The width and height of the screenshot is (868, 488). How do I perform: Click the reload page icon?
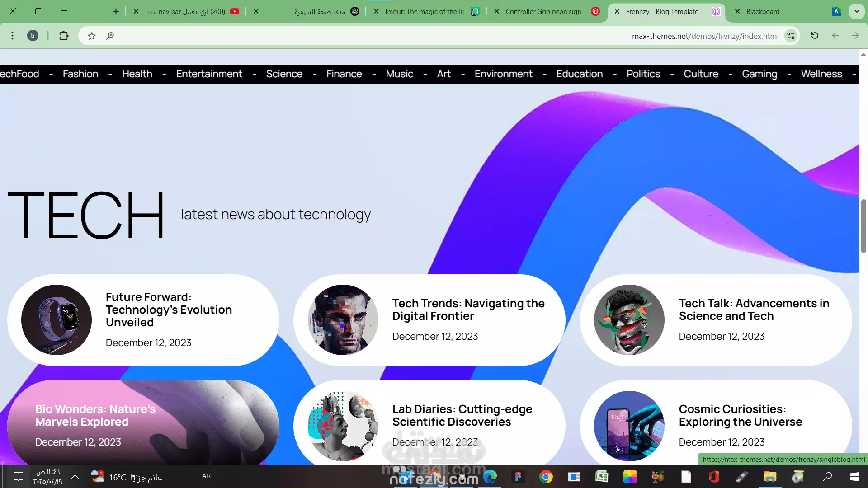point(815,36)
